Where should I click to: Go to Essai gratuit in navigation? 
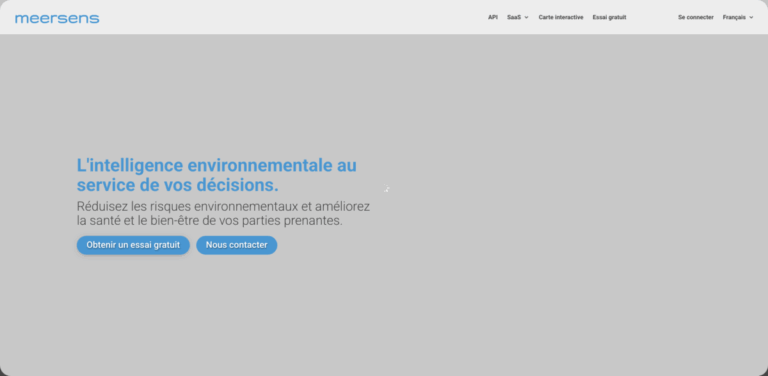point(609,17)
